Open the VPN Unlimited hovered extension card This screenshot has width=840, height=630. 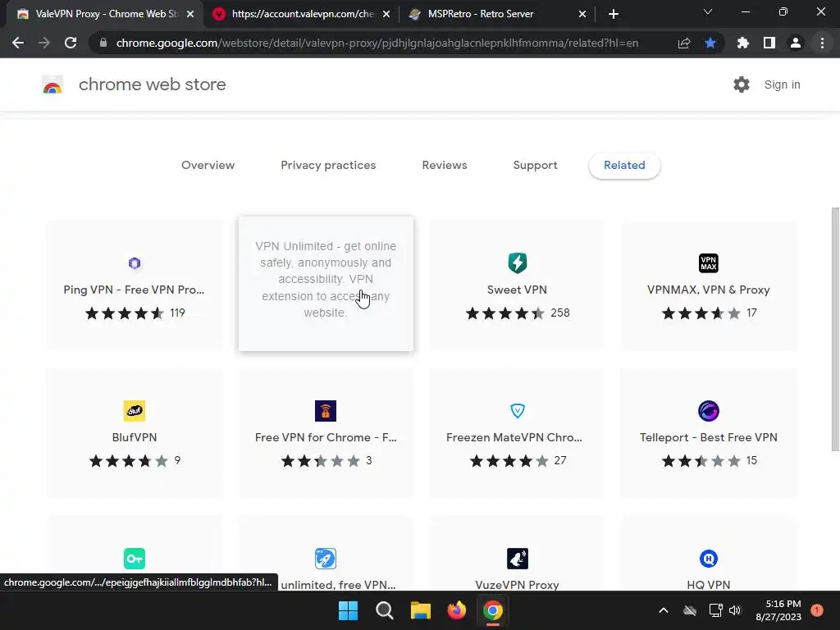tap(326, 284)
